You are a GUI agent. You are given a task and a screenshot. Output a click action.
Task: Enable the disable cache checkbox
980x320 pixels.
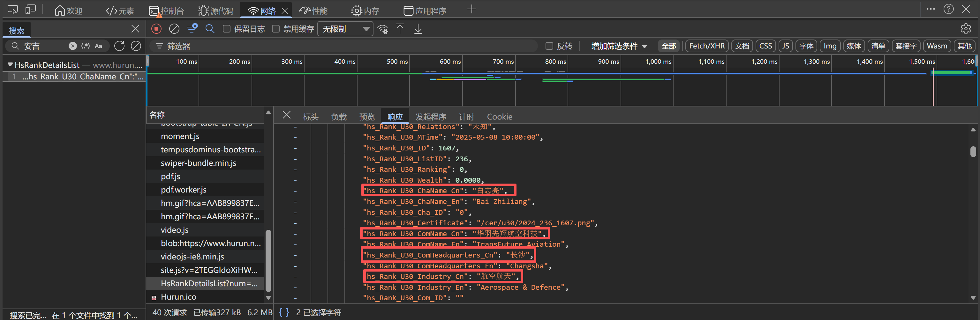pos(276,29)
